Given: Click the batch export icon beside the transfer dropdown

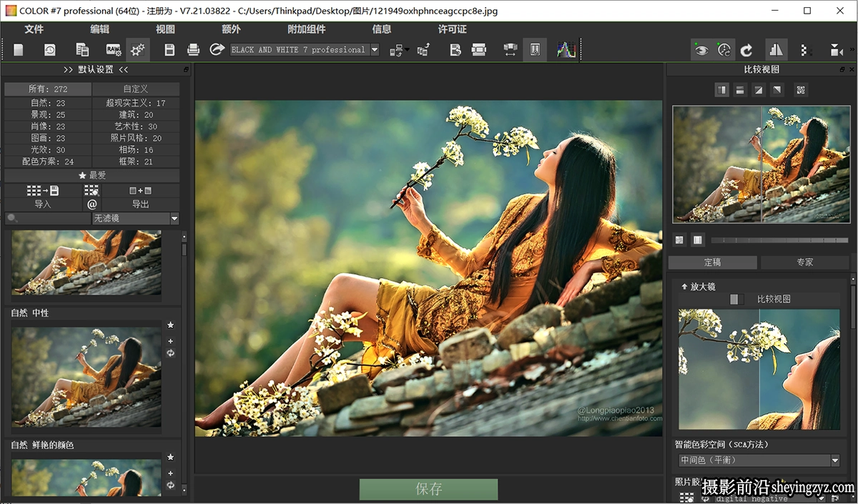Looking at the screenshot, I should coord(423,49).
